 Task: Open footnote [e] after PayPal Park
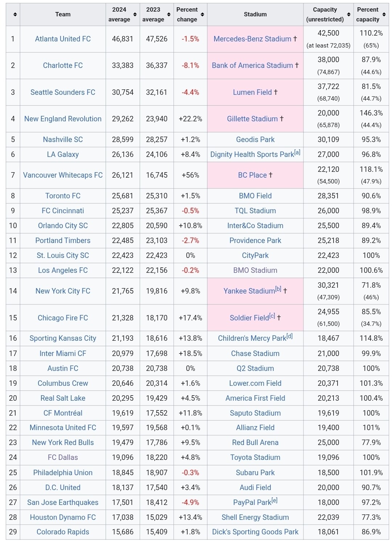point(274,501)
